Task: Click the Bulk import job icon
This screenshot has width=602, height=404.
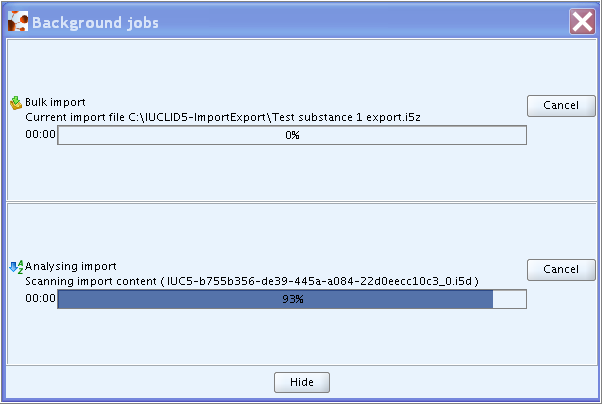Action: point(16,103)
